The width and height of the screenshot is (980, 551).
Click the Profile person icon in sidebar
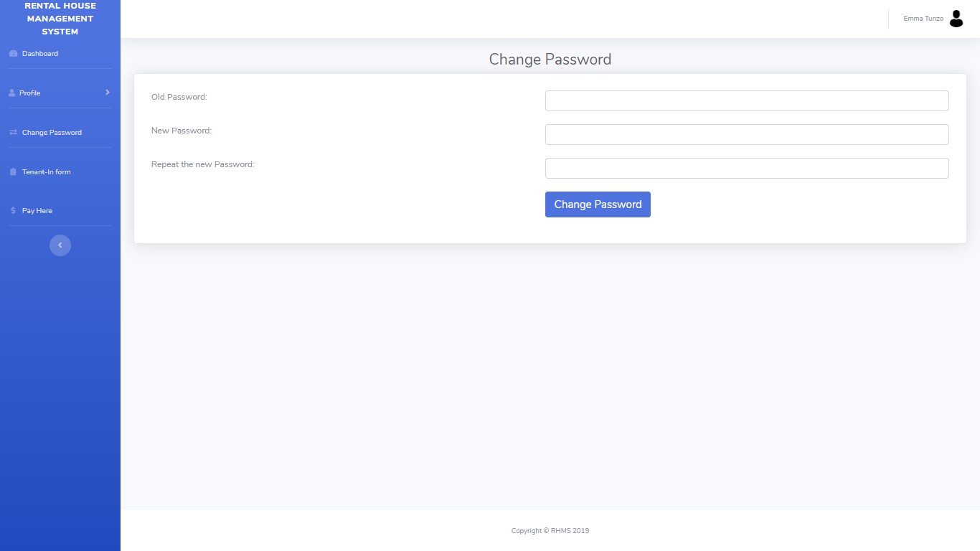coord(11,93)
